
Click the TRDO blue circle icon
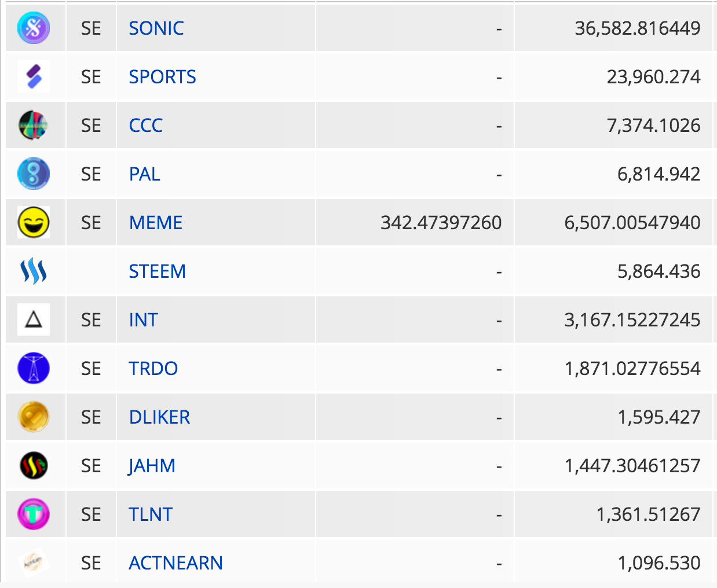click(34, 368)
